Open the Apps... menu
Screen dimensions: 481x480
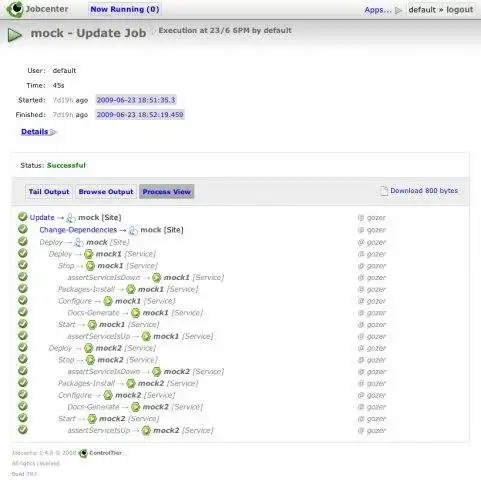coord(378,10)
